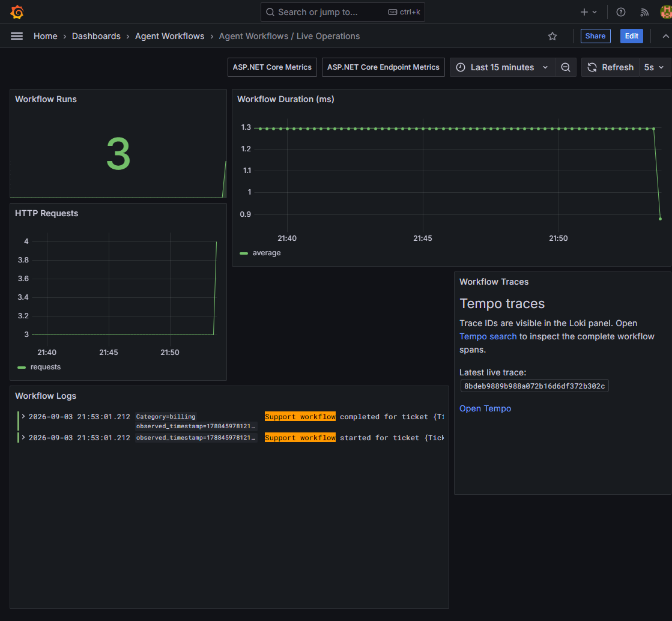This screenshot has width=672, height=621.
Task: Click the Workflow Runs panel title
Action: click(46, 99)
